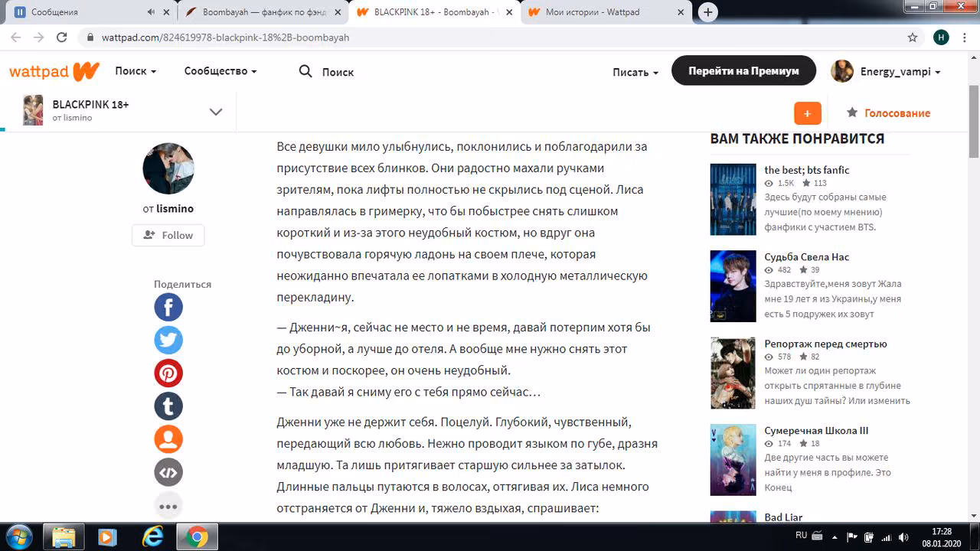Click the user avatar next to Energy_vampi
Viewport: 980px width, 551px height.
coord(842,71)
